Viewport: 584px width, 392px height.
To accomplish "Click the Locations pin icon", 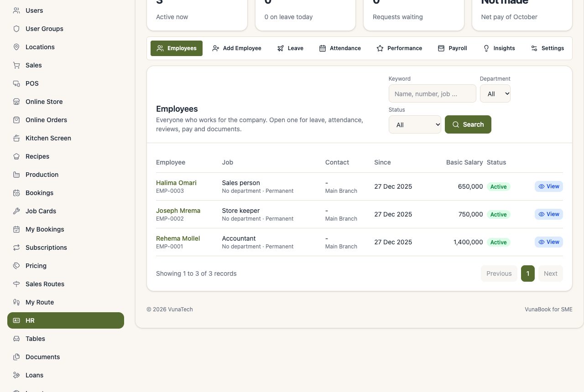I will [x=16, y=47].
